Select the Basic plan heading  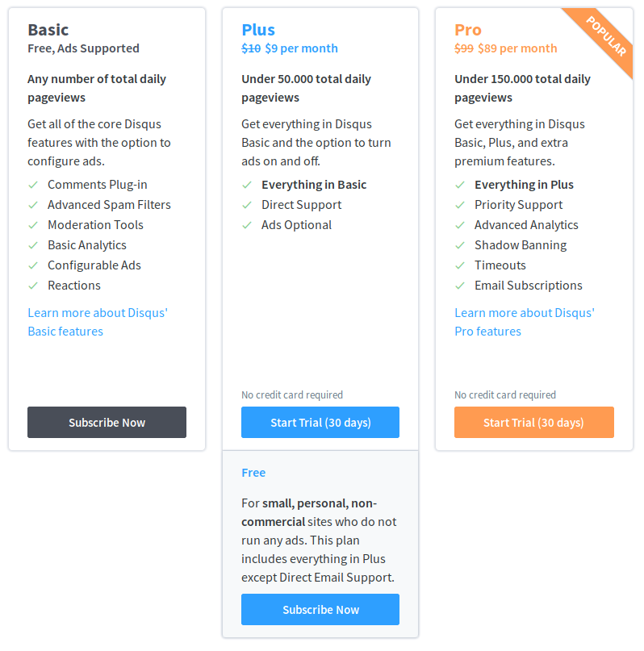[48, 29]
